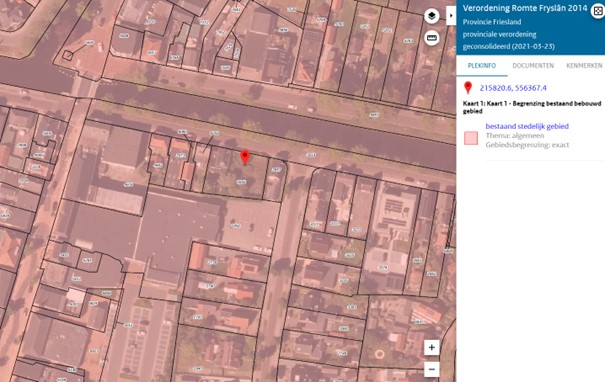This screenshot has height=382, width=605.
Task: Select 'Provincie Friesland' text in header
Action: (492, 22)
